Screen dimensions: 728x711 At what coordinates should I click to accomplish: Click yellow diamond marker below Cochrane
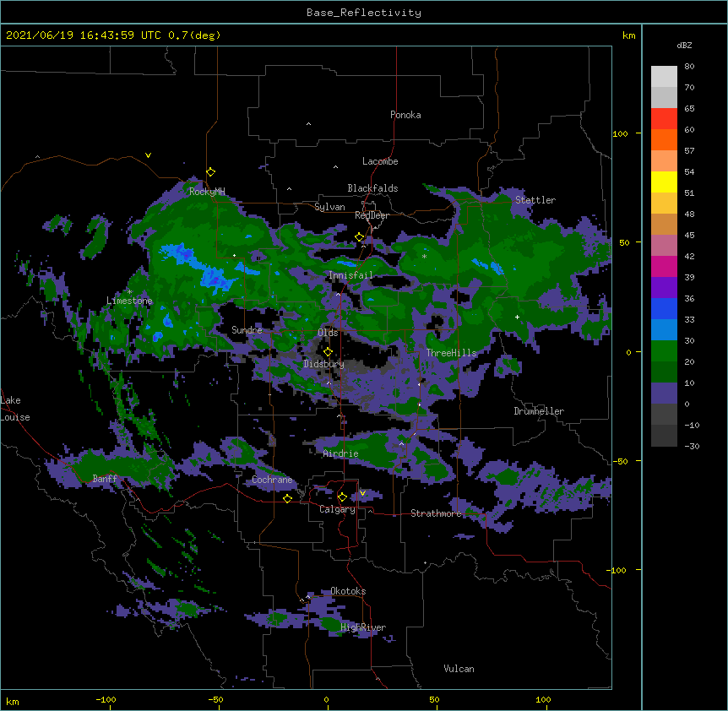pyautogui.click(x=287, y=498)
